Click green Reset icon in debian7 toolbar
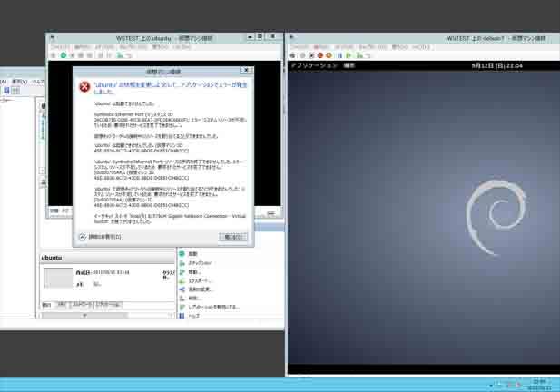The height and width of the screenshot is (392, 560). tap(349, 55)
